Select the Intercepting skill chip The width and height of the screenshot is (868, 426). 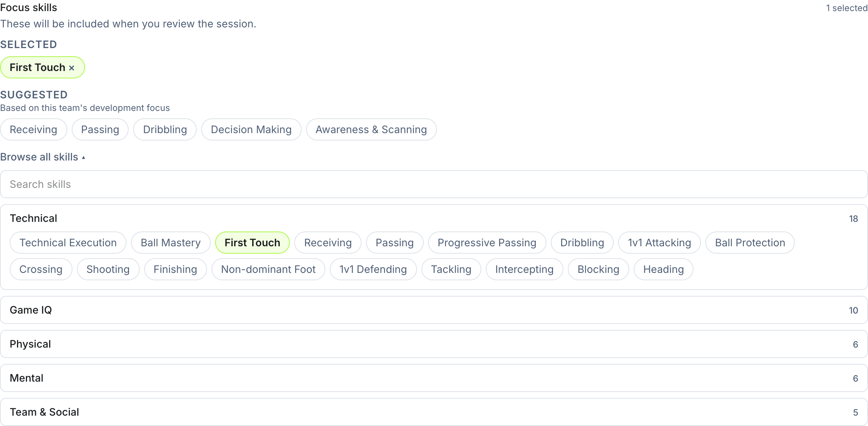coord(525,269)
